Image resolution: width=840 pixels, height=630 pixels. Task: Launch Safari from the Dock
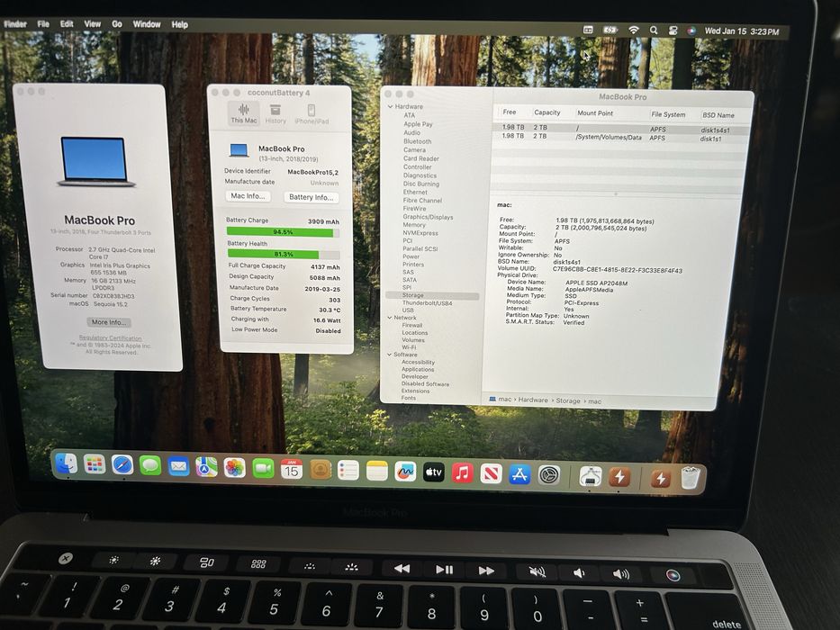(x=122, y=465)
